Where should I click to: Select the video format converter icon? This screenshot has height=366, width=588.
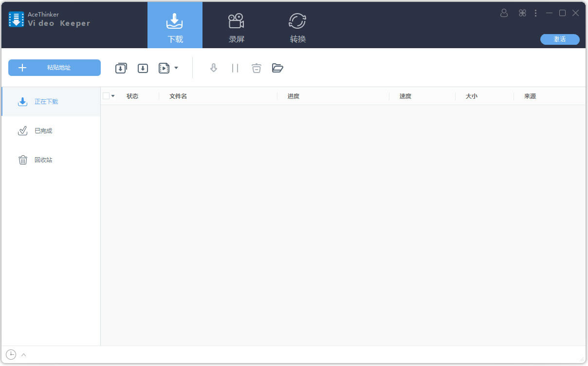[x=164, y=68]
